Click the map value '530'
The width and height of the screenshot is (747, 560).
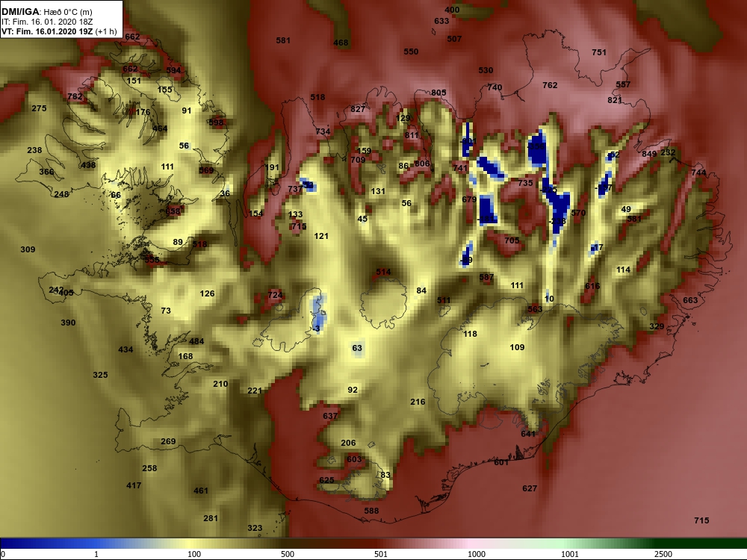coord(486,70)
